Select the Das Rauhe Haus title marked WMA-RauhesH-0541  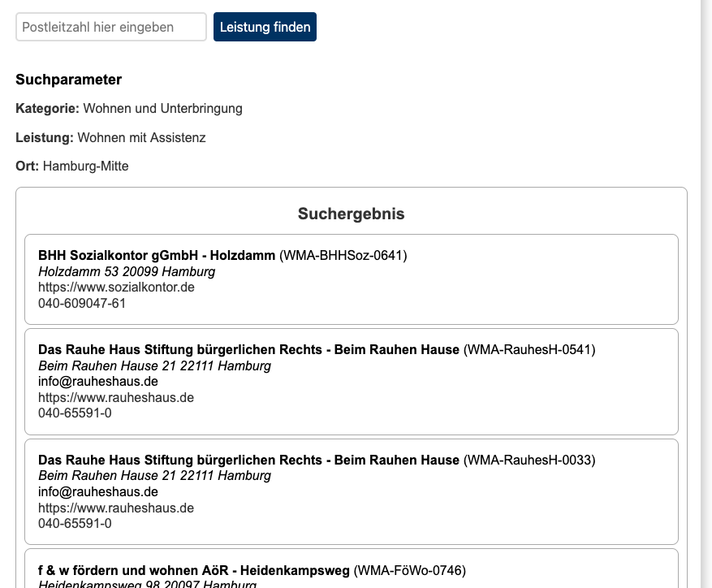click(248, 350)
